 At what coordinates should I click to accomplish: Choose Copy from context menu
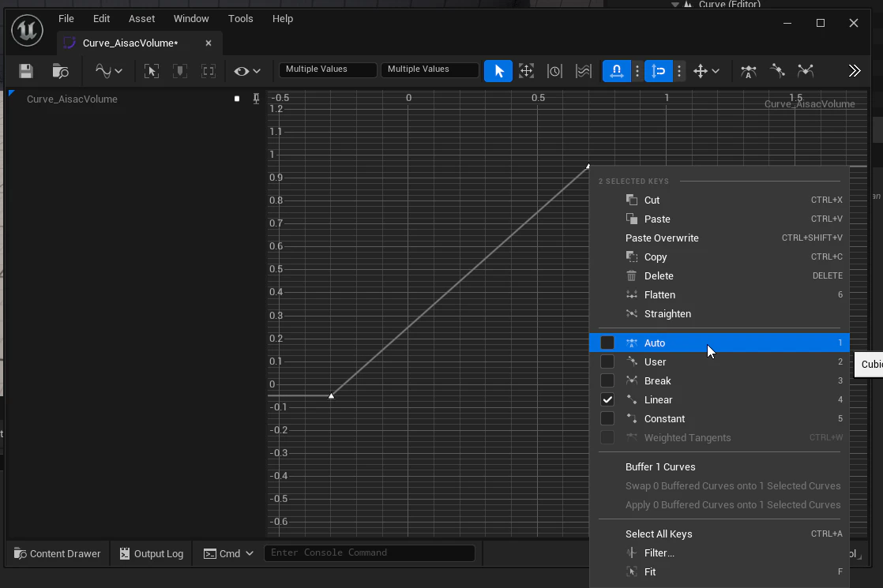[720, 257]
